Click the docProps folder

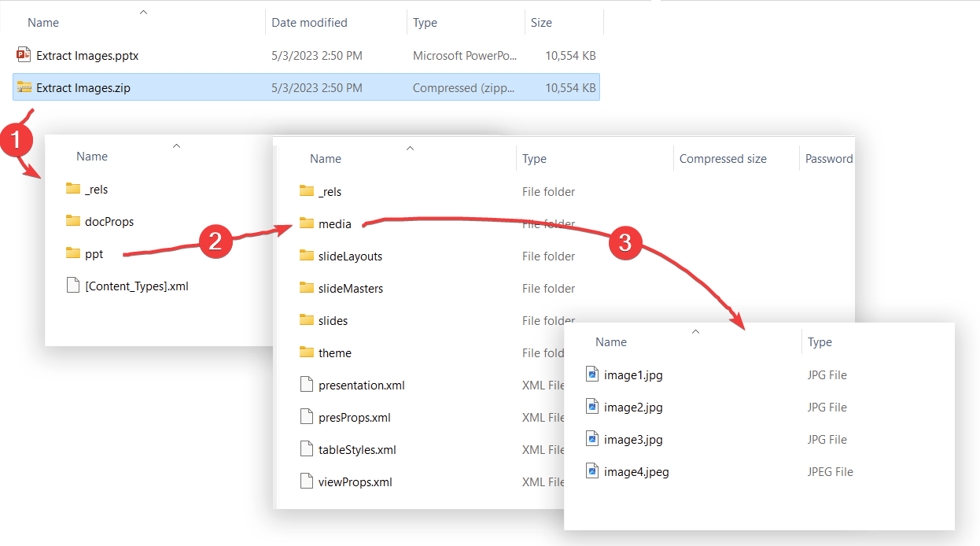pyautogui.click(x=101, y=221)
